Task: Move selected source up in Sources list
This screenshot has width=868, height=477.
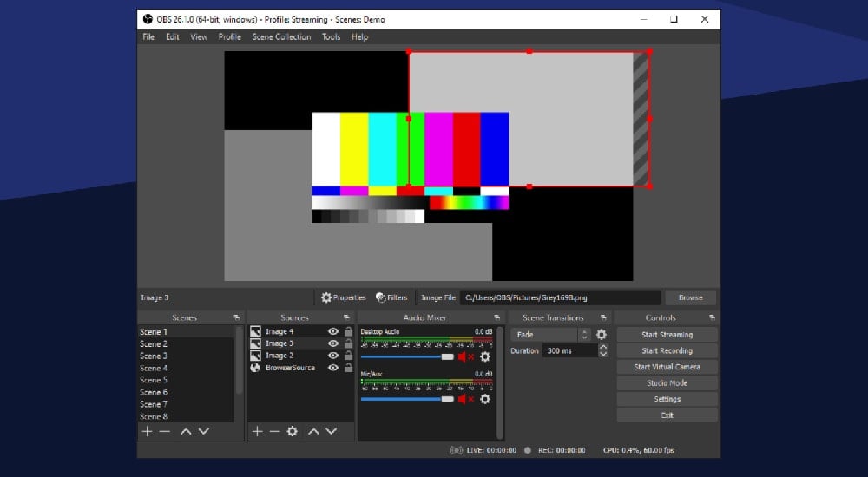Action: coord(313,431)
